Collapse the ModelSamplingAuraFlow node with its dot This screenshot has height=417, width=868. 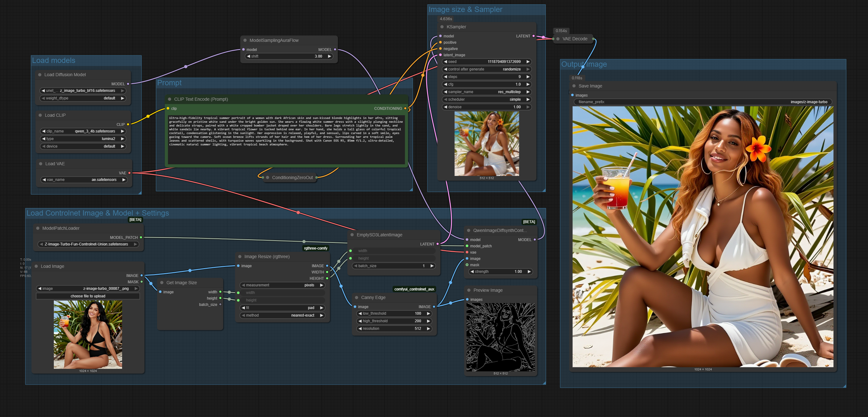point(245,40)
